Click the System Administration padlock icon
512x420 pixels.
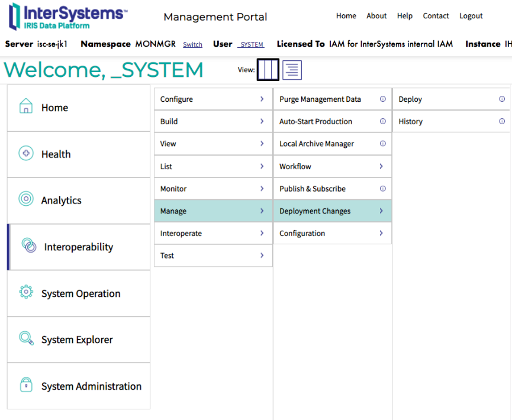click(x=26, y=385)
